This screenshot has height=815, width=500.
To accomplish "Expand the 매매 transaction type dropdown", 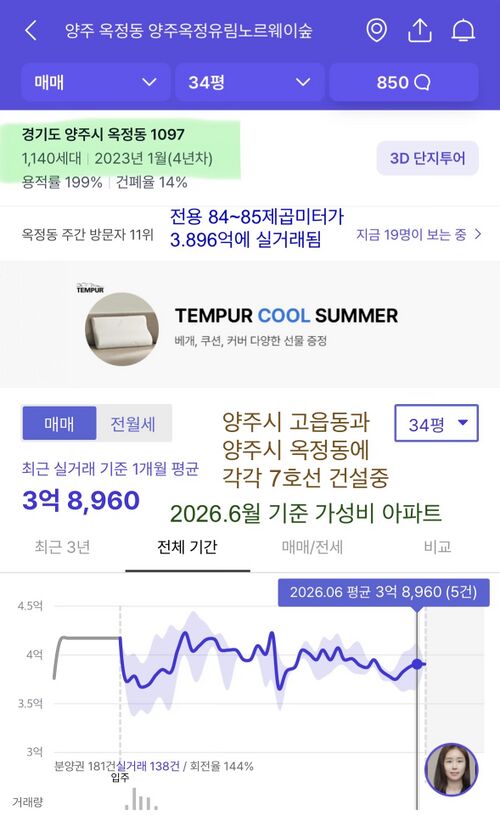I will 96,82.
